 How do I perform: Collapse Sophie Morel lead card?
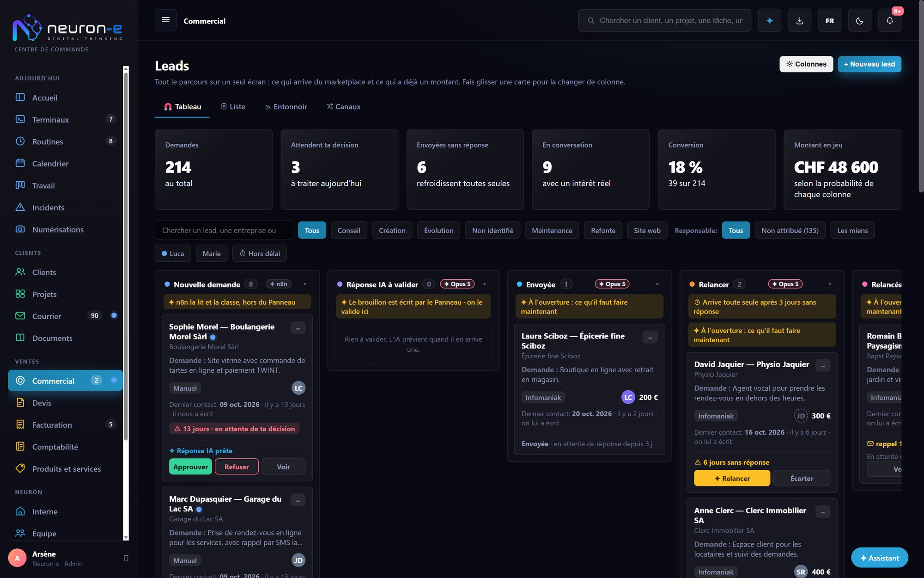pyautogui.click(x=298, y=328)
